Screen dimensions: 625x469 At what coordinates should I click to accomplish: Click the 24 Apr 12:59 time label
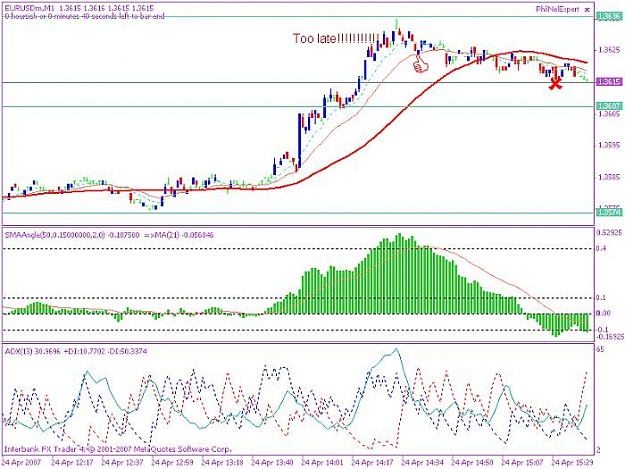(x=172, y=463)
